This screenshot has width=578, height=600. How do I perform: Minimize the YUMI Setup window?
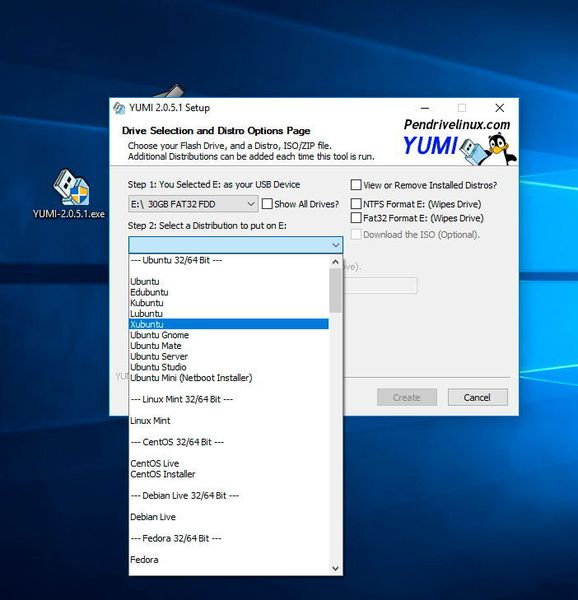425,108
